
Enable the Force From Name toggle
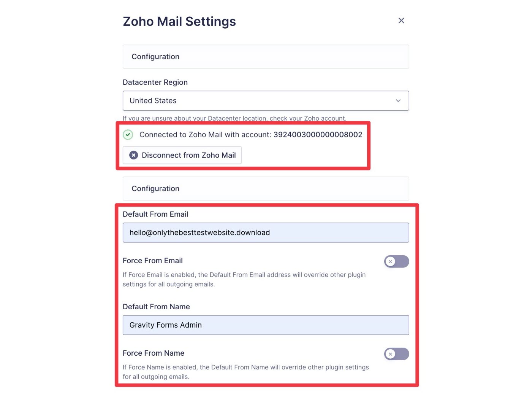396,354
